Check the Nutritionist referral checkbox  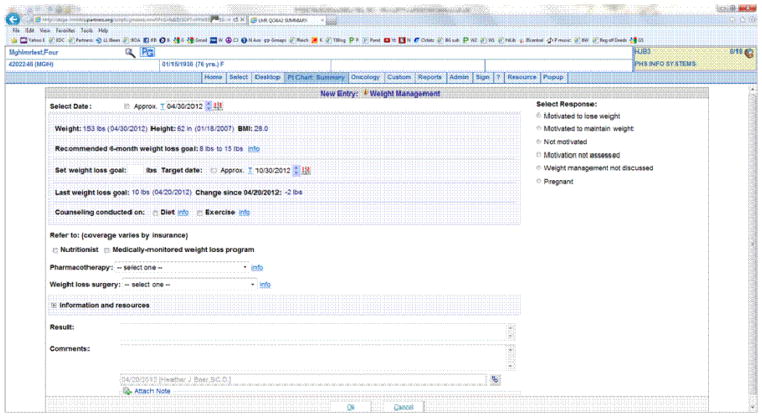click(x=55, y=250)
